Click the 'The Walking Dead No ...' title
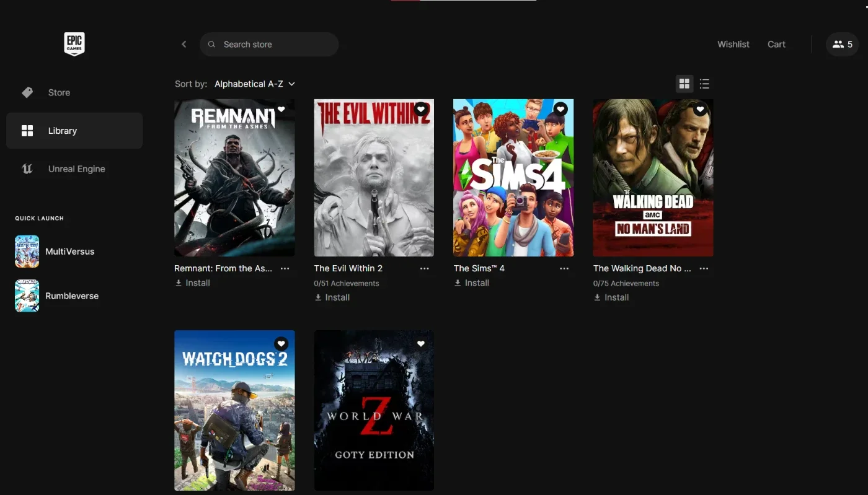Image resolution: width=868 pixels, height=495 pixels. pyautogui.click(x=642, y=268)
